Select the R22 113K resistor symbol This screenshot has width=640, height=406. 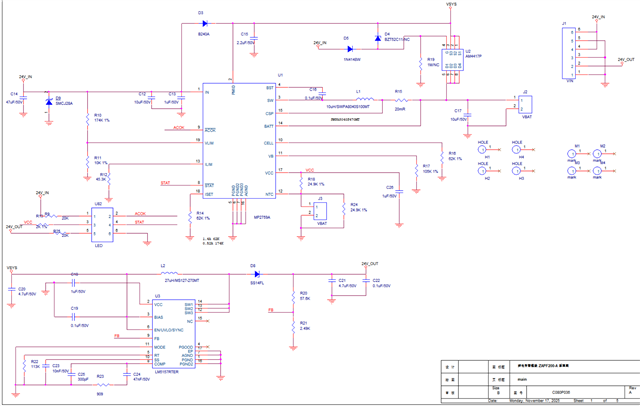(x=24, y=364)
